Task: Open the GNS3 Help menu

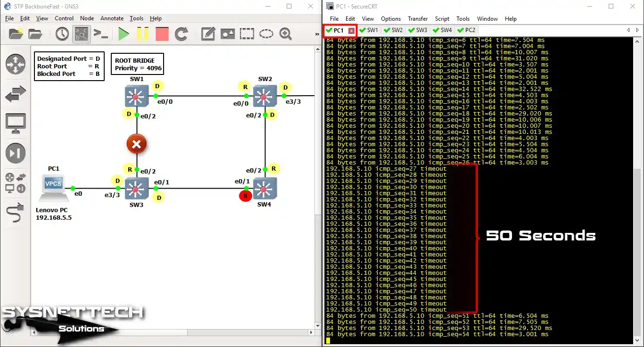Action: (x=156, y=18)
